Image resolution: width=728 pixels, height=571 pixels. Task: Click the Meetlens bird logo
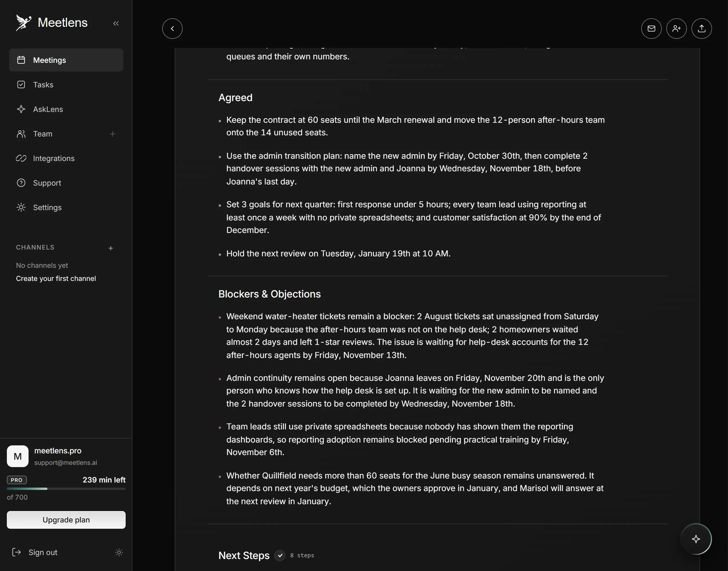tap(24, 23)
